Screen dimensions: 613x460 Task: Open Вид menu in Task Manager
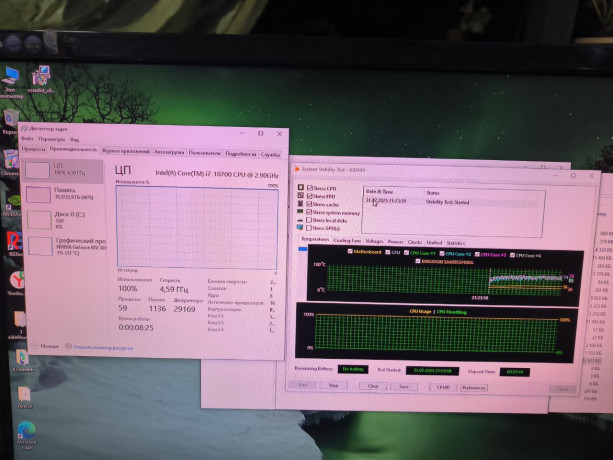(74, 140)
